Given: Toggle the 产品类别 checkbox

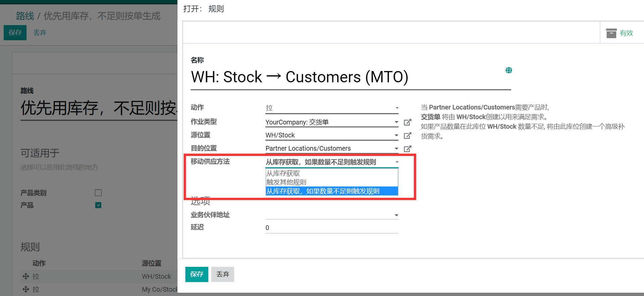Looking at the screenshot, I should [98, 193].
